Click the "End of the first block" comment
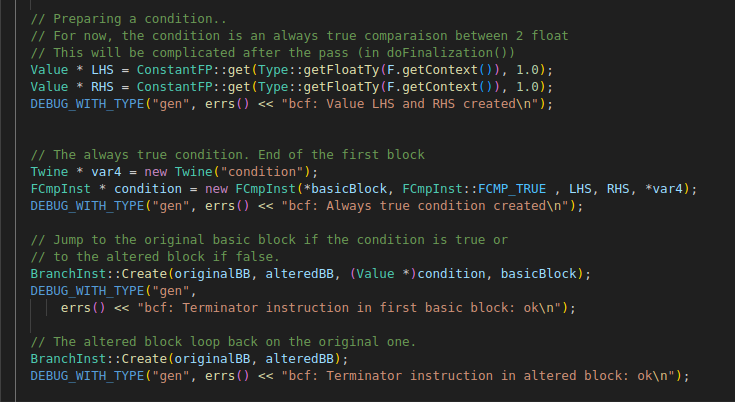 338,155
